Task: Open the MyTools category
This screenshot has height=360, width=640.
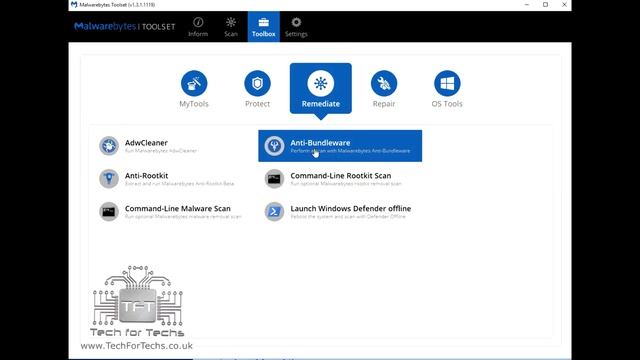Action: tap(194, 89)
